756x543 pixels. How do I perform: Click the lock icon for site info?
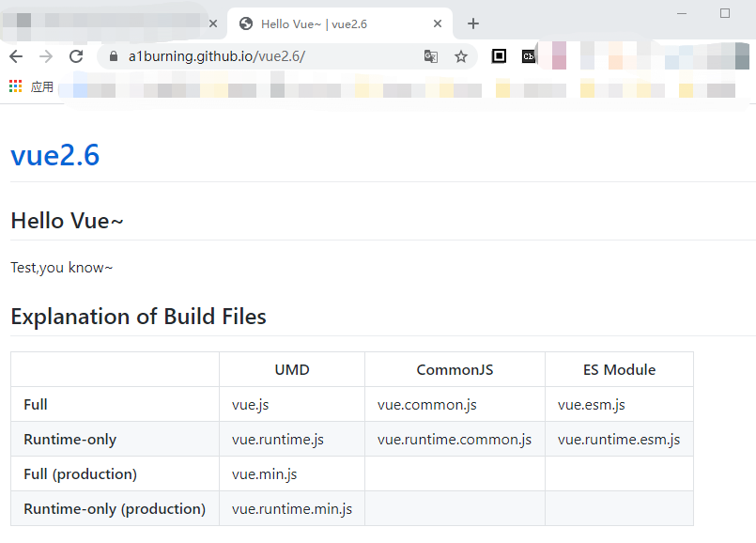pos(114,56)
